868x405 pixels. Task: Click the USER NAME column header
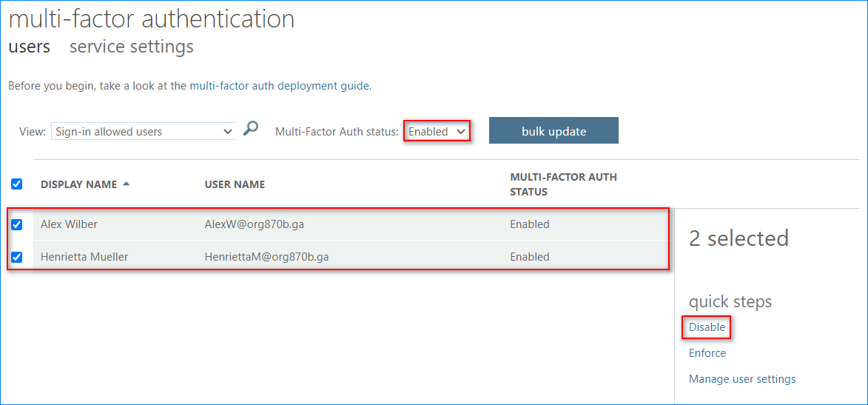coord(235,184)
